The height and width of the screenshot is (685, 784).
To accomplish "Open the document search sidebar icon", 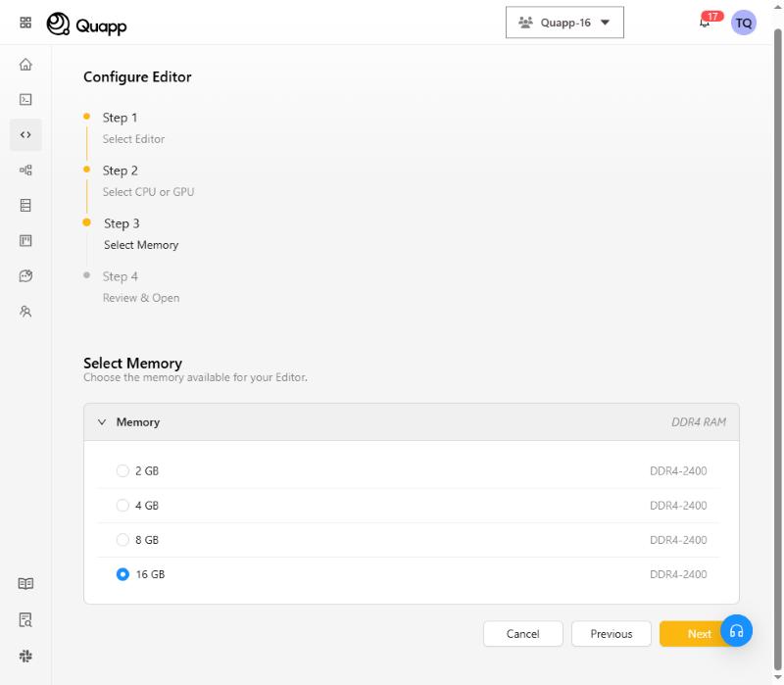I will [25, 620].
